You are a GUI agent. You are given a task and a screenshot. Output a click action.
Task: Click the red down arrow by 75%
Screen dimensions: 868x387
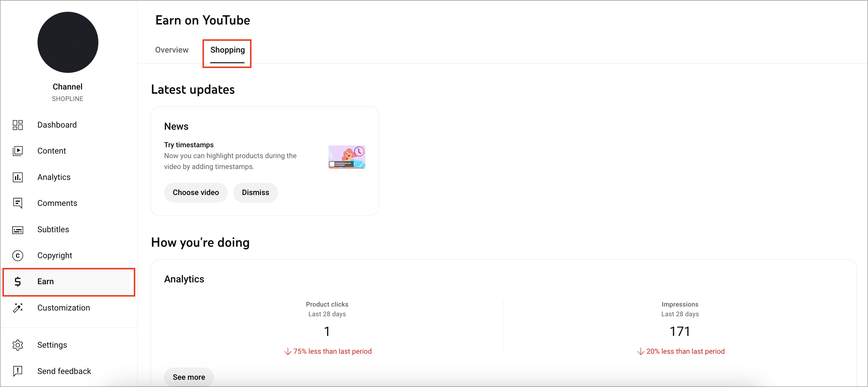pyautogui.click(x=288, y=352)
